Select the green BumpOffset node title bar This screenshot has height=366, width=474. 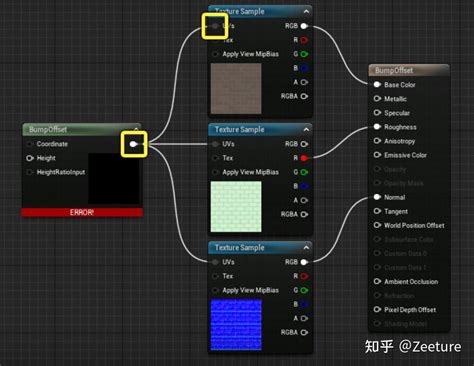(x=82, y=129)
